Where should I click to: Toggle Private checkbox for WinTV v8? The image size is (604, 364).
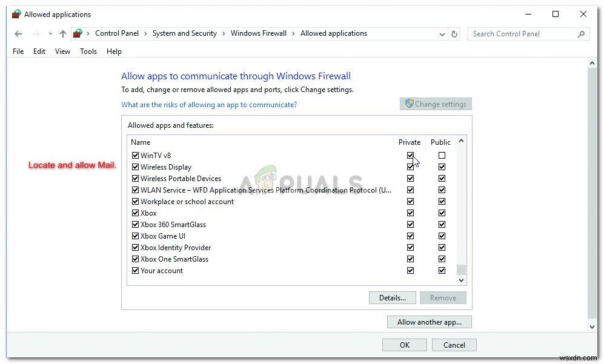click(x=410, y=155)
